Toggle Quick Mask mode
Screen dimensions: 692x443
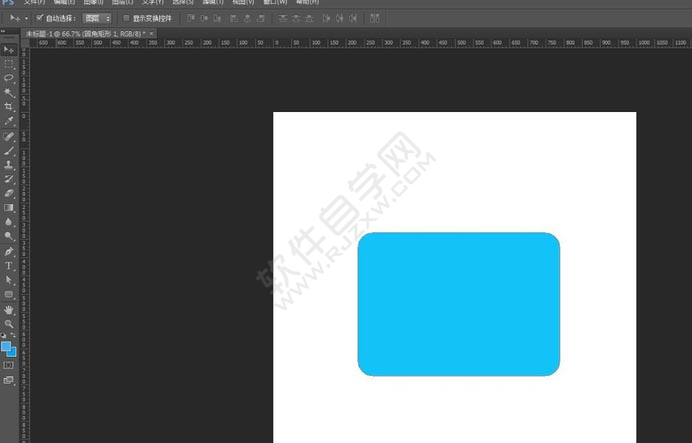[x=8, y=365]
